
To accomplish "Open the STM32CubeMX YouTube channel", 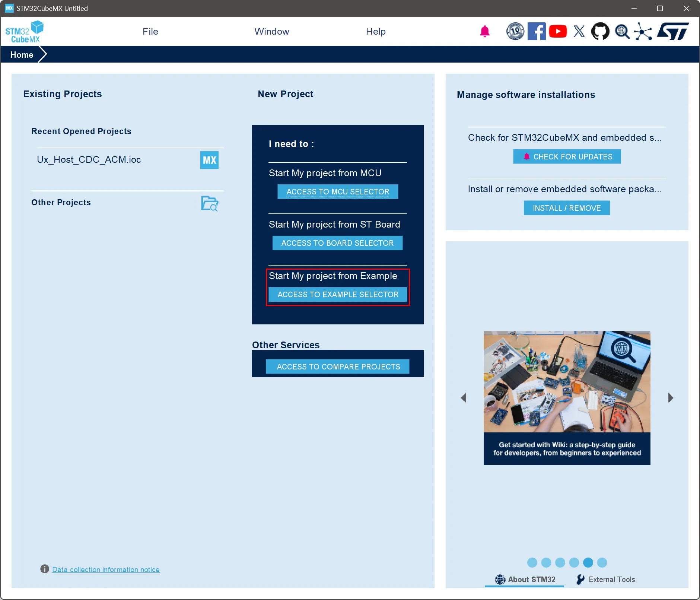I will coord(557,31).
